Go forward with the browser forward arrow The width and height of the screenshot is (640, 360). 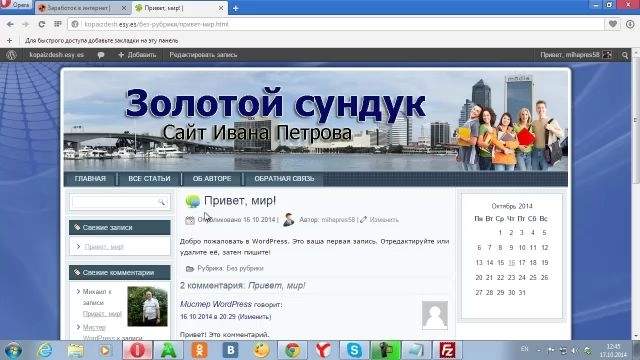pos(25,24)
